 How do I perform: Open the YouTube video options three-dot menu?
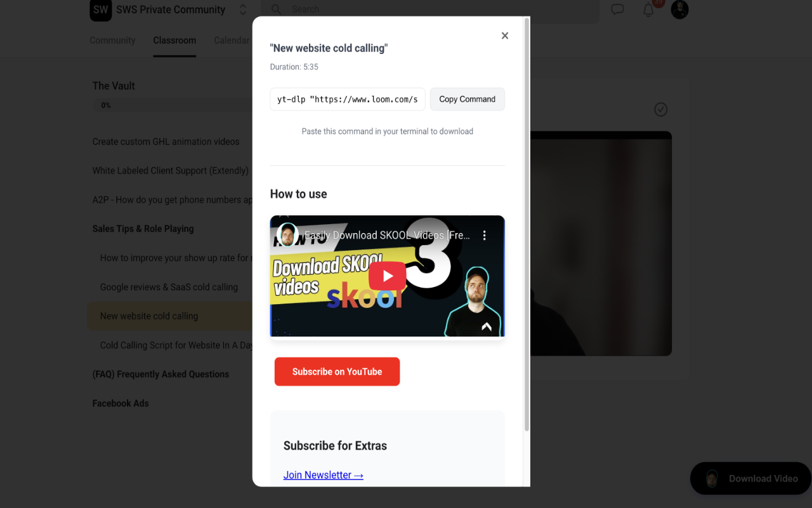(x=485, y=235)
